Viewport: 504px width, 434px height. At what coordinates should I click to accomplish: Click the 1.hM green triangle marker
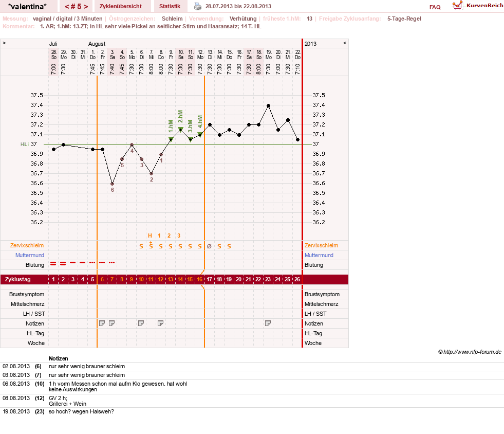pos(171,139)
